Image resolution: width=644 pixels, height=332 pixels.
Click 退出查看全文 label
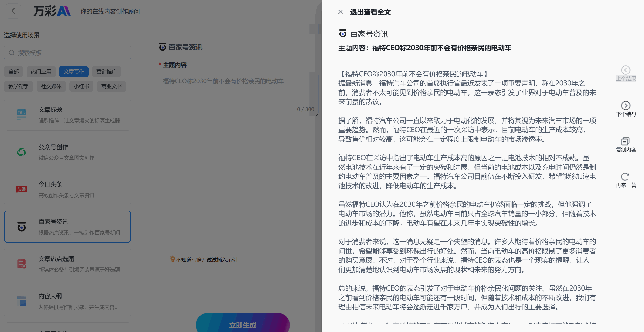[x=370, y=12]
